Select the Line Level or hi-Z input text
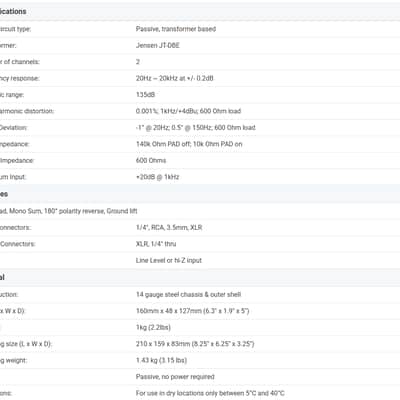 point(169,260)
